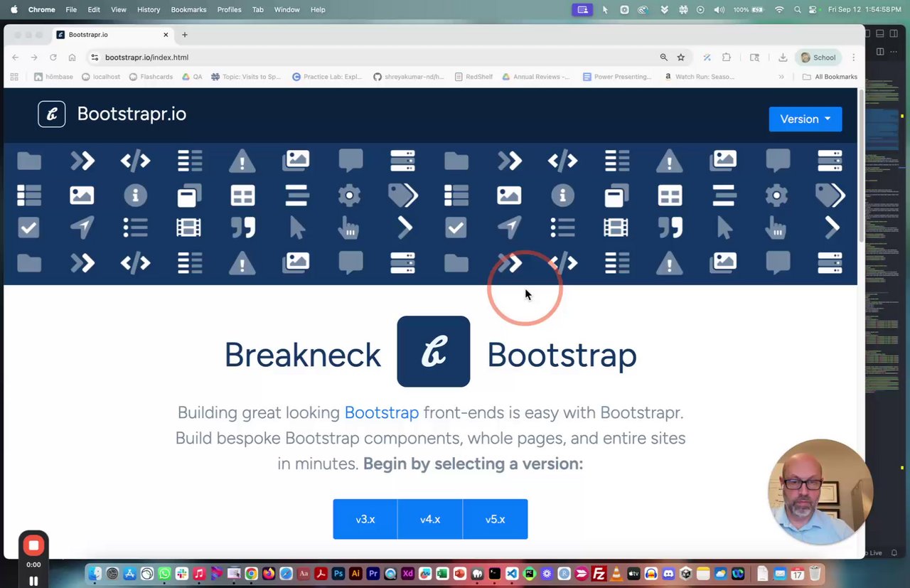Open the Apps grid in bookmarks bar
This screenshot has width=910, height=588.
(x=14, y=77)
